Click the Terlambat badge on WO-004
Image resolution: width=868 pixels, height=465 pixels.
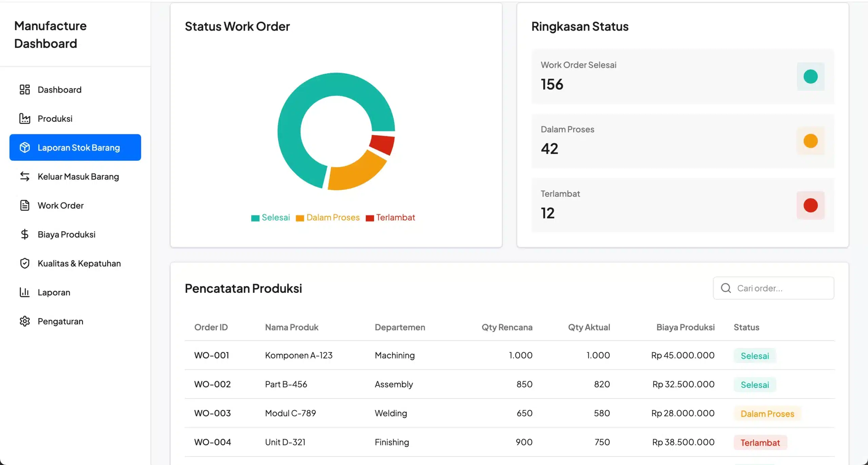pos(761,442)
